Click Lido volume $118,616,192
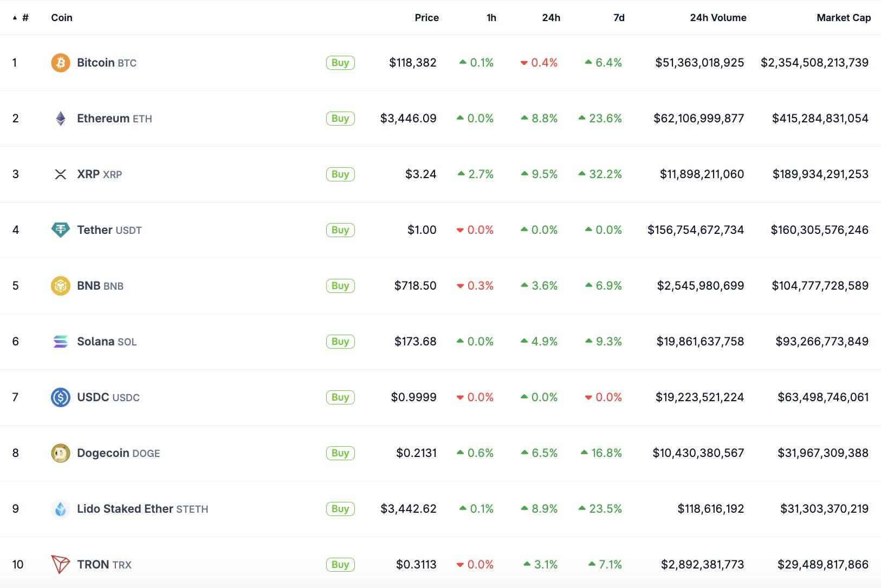Viewport: 881px width, 588px height. [x=711, y=509]
